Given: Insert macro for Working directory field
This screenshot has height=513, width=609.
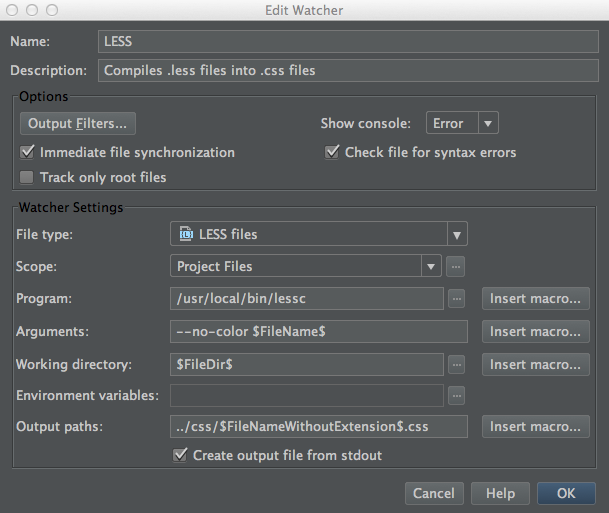Looking at the screenshot, I should pos(536,365).
